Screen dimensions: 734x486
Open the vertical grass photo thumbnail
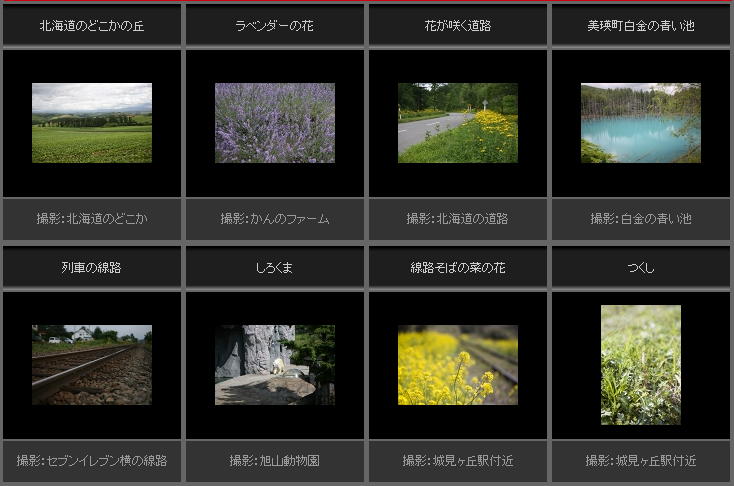[641, 365]
